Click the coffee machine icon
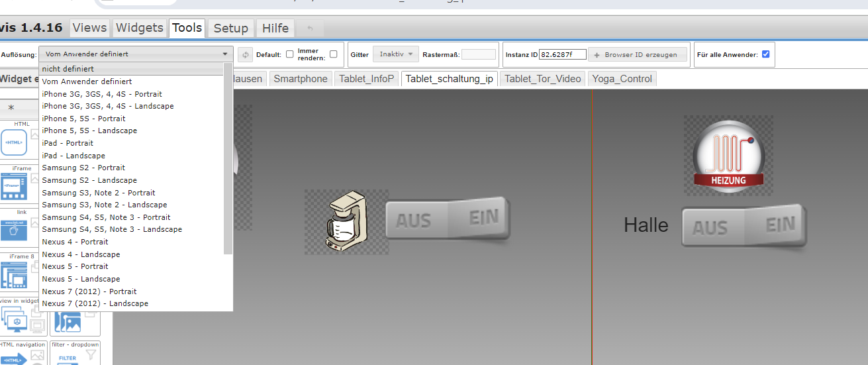Viewport: 868px width, 365px height. [345, 223]
